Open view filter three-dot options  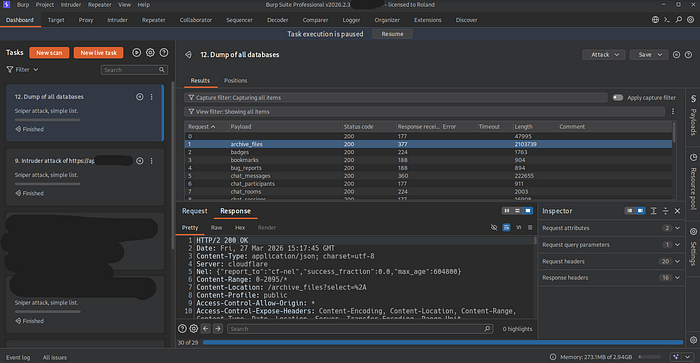coord(673,112)
